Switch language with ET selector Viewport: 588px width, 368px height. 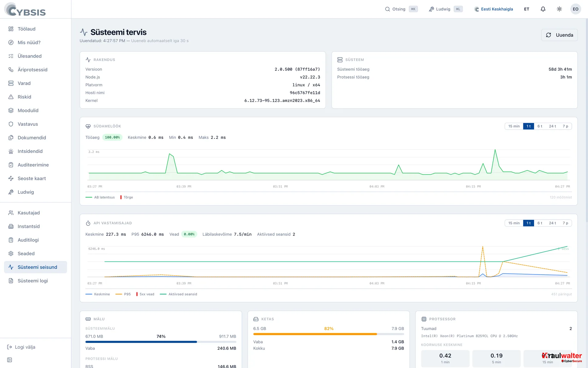click(x=526, y=9)
